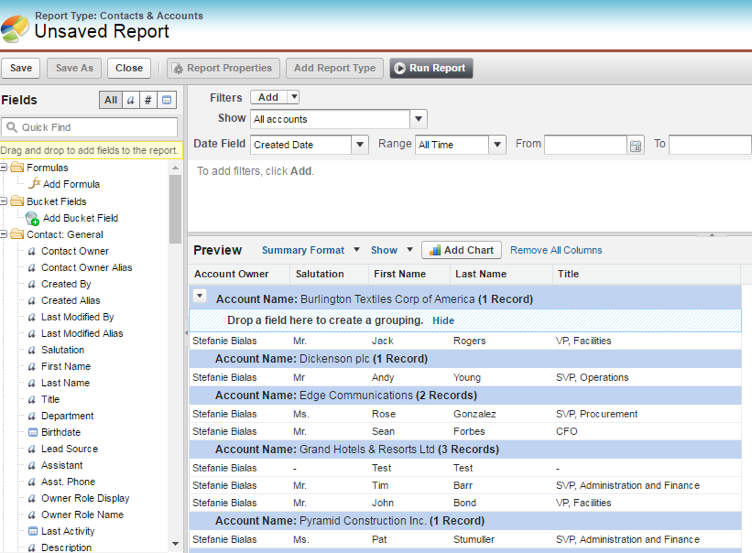Collapse the Contact: General folder

pyautogui.click(x=4, y=235)
